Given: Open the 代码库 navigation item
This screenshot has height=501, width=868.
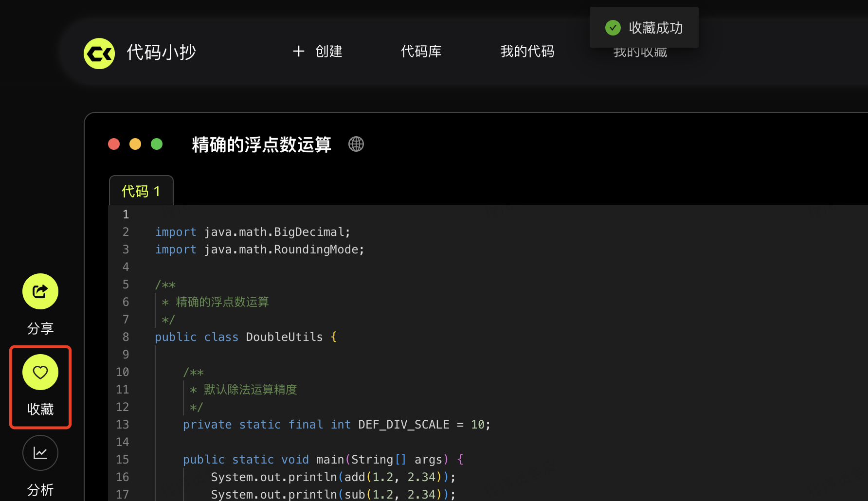Looking at the screenshot, I should pos(421,51).
